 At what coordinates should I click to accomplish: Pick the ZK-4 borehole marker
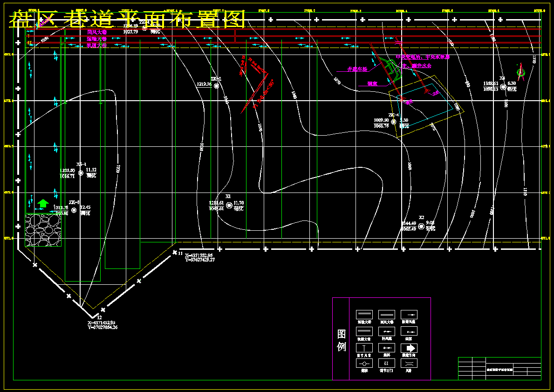pos(394,122)
